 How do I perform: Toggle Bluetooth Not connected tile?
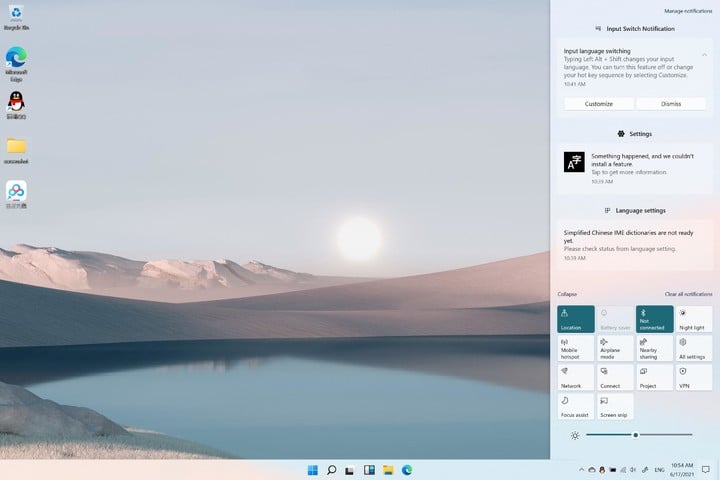pyautogui.click(x=654, y=319)
